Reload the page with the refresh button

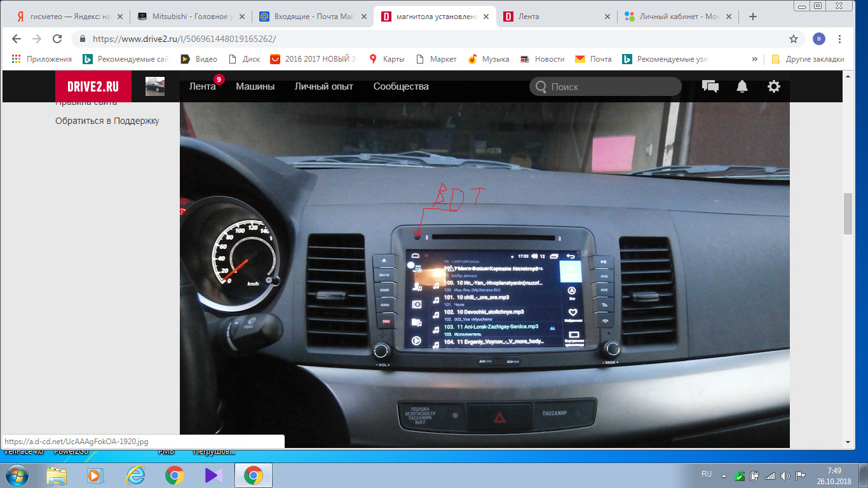pyautogui.click(x=57, y=39)
